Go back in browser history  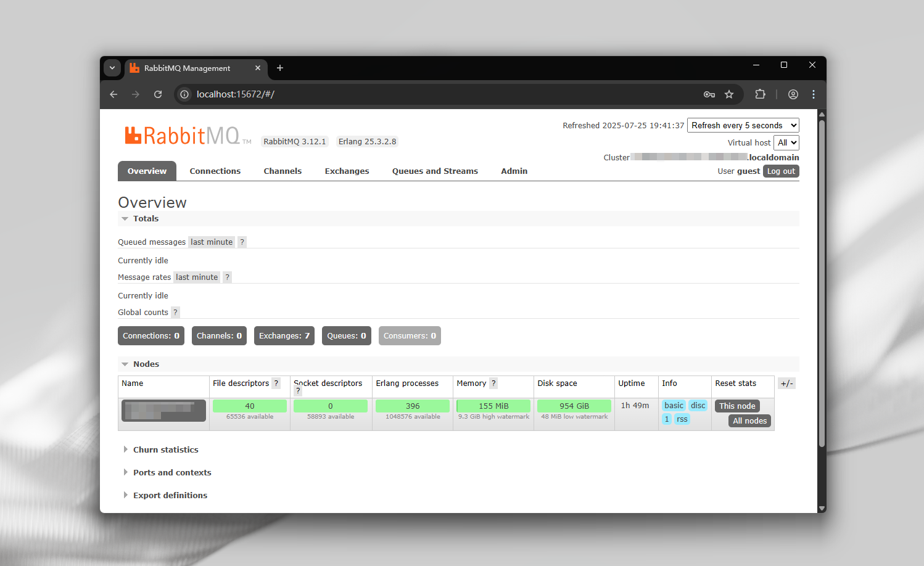(113, 94)
